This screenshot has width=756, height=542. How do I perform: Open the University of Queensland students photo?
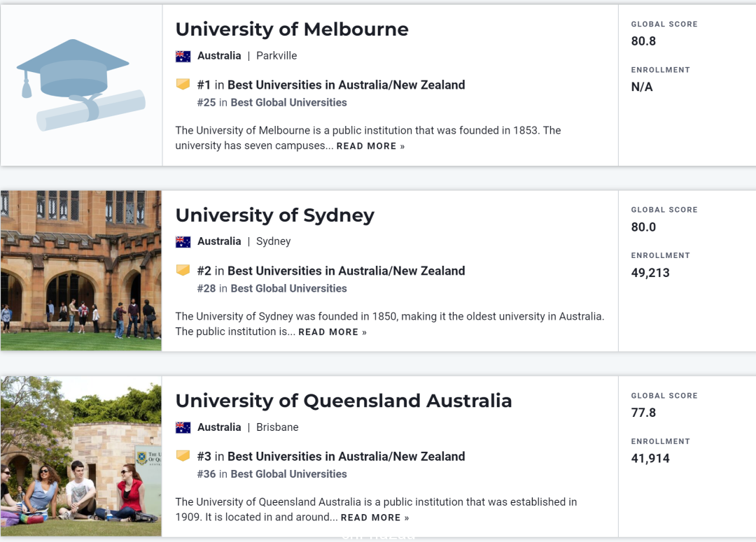pyautogui.click(x=81, y=456)
